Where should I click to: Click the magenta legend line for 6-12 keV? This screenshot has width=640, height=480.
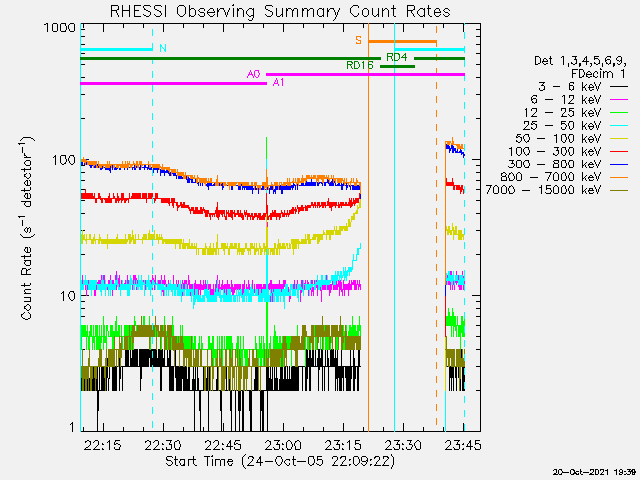tap(619, 100)
